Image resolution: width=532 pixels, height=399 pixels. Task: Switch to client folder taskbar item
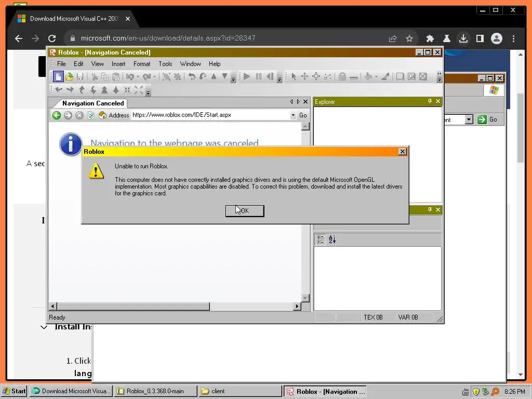coord(240,391)
